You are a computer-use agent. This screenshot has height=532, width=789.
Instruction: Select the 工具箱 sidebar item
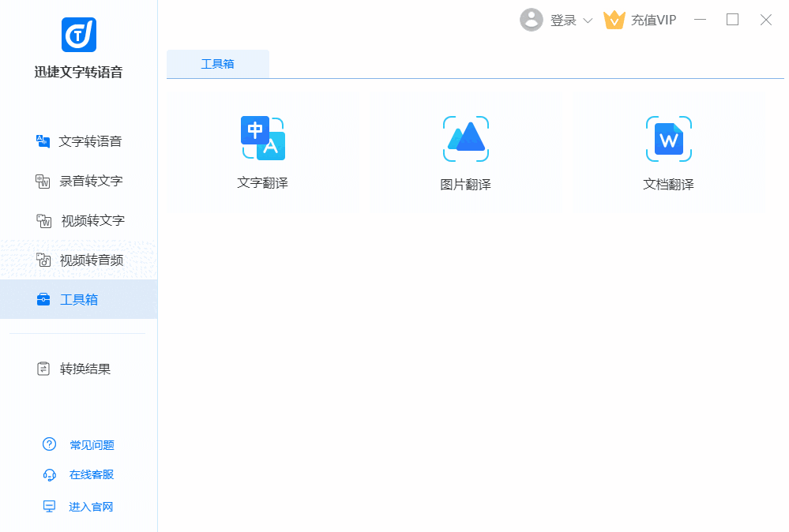pos(79,299)
